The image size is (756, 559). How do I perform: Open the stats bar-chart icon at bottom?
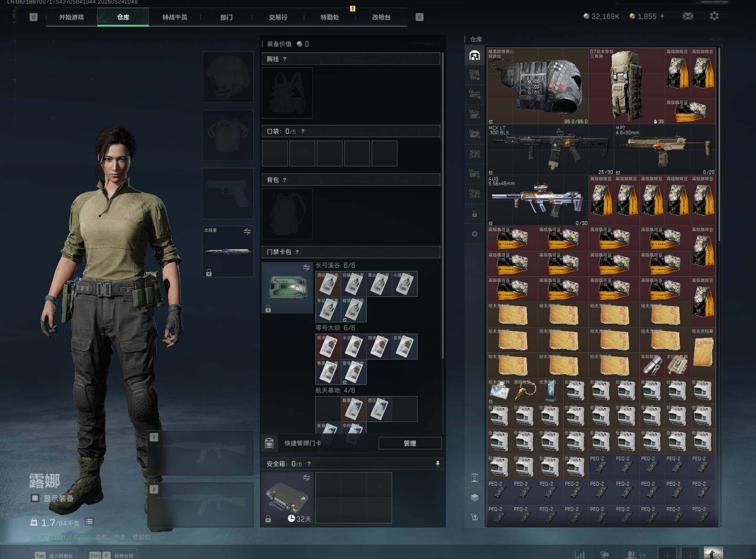[x=580, y=555]
